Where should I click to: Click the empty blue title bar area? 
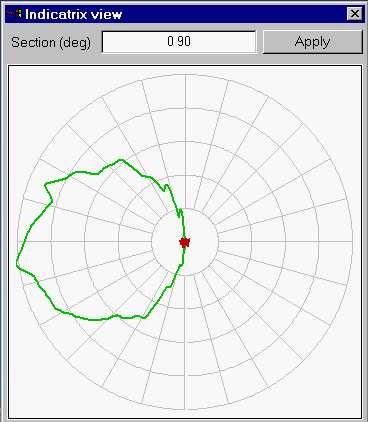pyautogui.click(x=233, y=14)
